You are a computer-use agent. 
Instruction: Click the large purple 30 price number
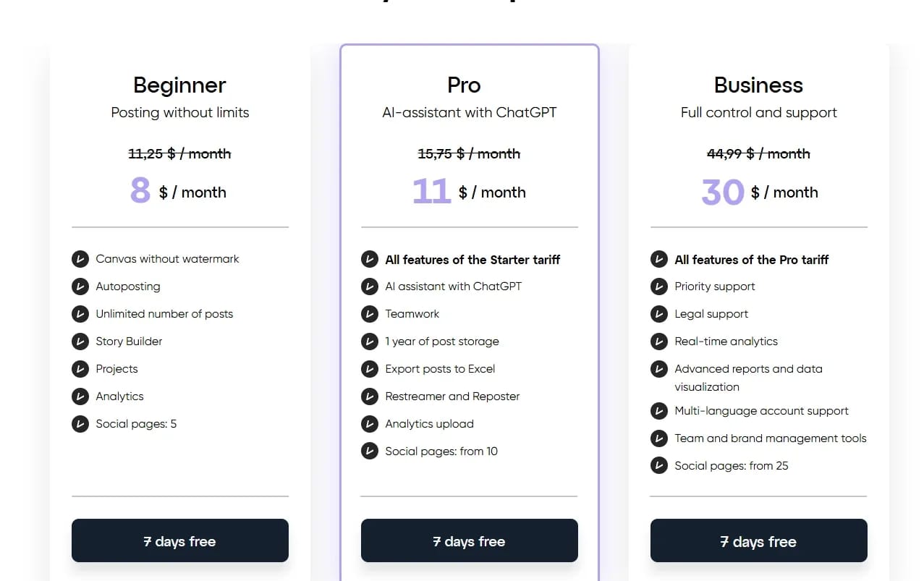723,192
